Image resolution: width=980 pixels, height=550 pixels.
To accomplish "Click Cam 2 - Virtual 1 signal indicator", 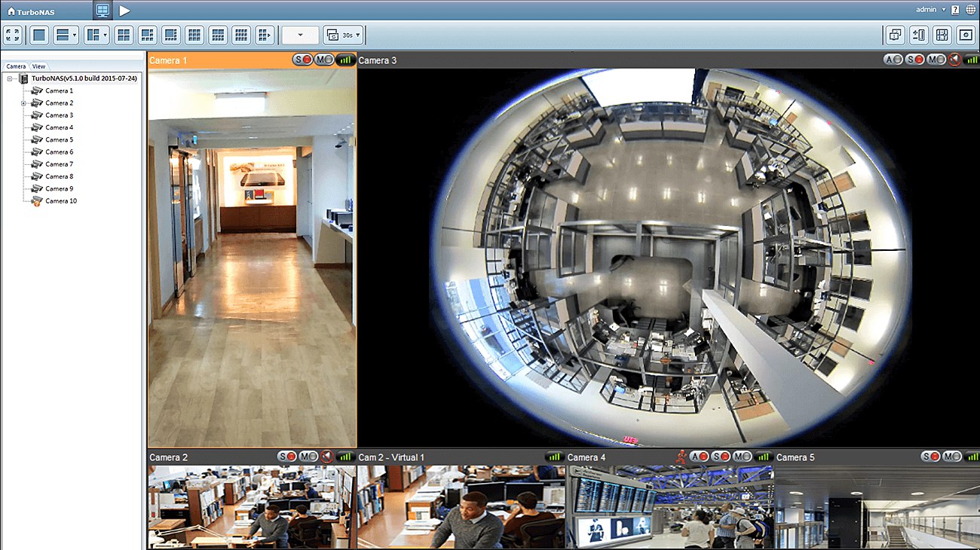I will (555, 457).
